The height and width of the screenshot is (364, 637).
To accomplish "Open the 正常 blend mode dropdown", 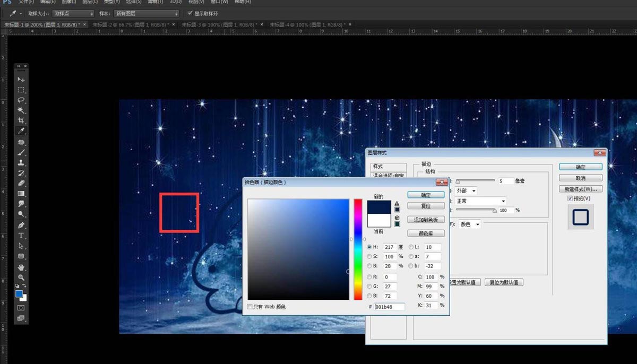I will click(x=481, y=201).
